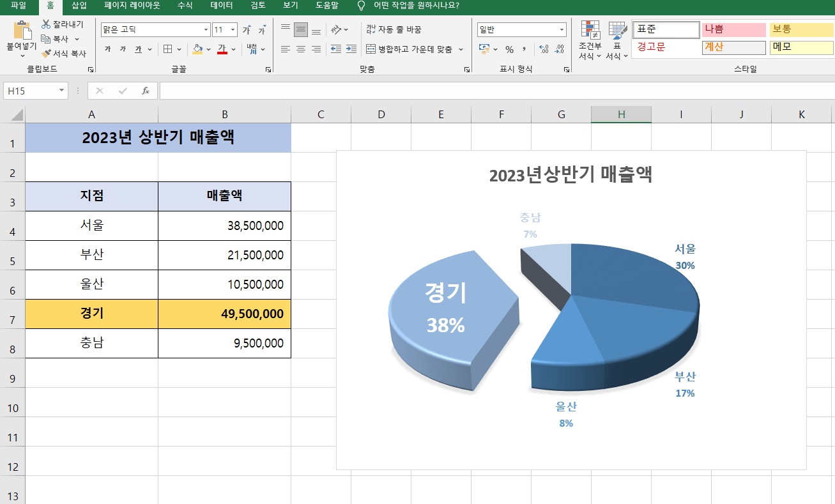This screenshot has width=835, height=504.
Task: Apply fill color paint bucket
Action: point(197,49)
